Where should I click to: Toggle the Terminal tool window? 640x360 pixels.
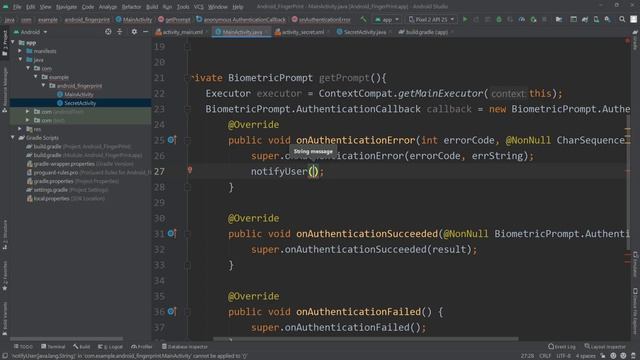53,347
